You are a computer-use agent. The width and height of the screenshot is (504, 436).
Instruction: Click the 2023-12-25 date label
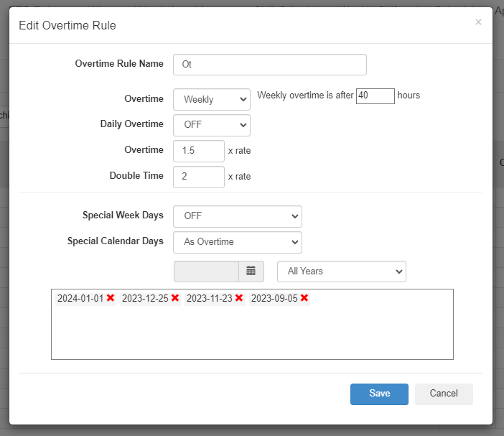(146, 298)
